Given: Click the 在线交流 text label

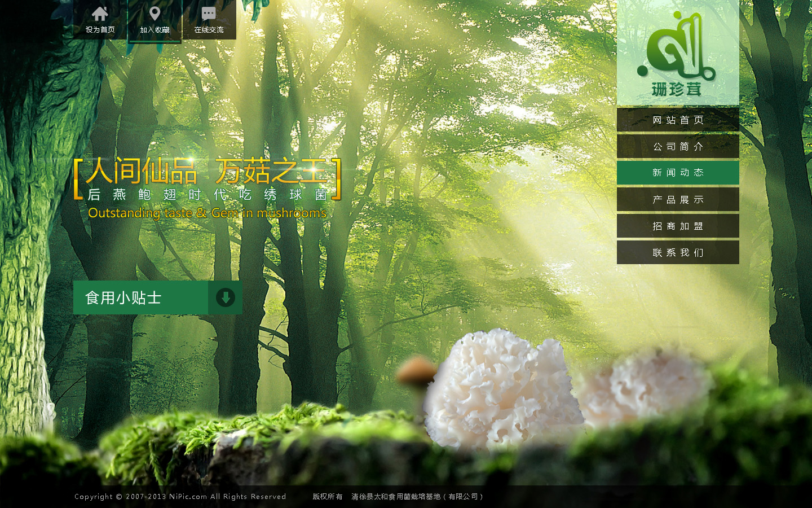Looking at the screenshot, I should (x=209, y=30).
